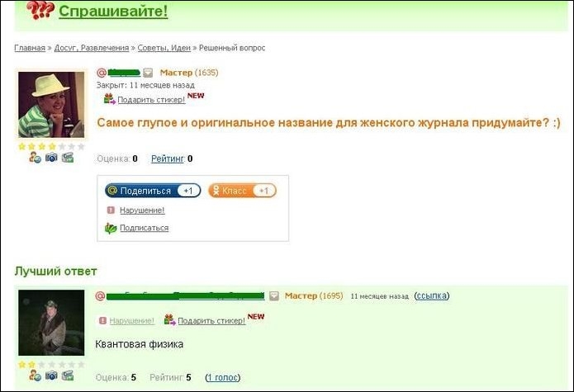Click the asker's video icon
The height and width of the screenshot is (392, 574).
(67, 158)
